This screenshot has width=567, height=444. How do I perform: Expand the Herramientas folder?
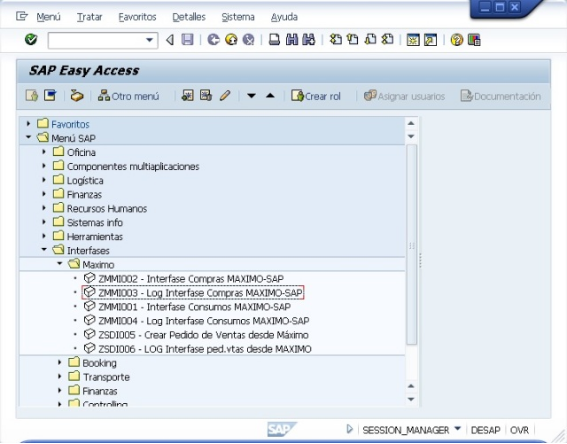[44, 236]
